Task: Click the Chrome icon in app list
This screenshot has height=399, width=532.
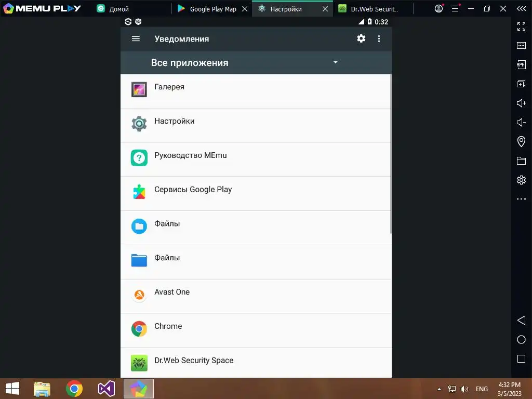Action: coord(139,329)
